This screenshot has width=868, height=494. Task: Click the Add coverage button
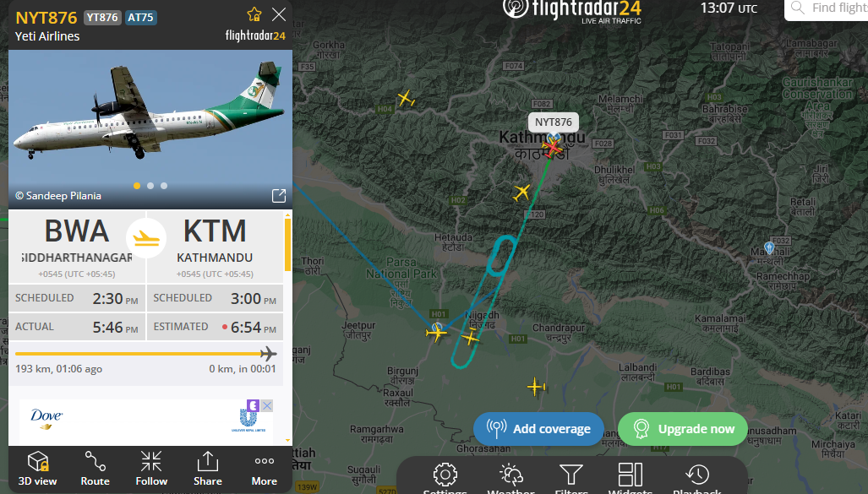pos(538,429)
